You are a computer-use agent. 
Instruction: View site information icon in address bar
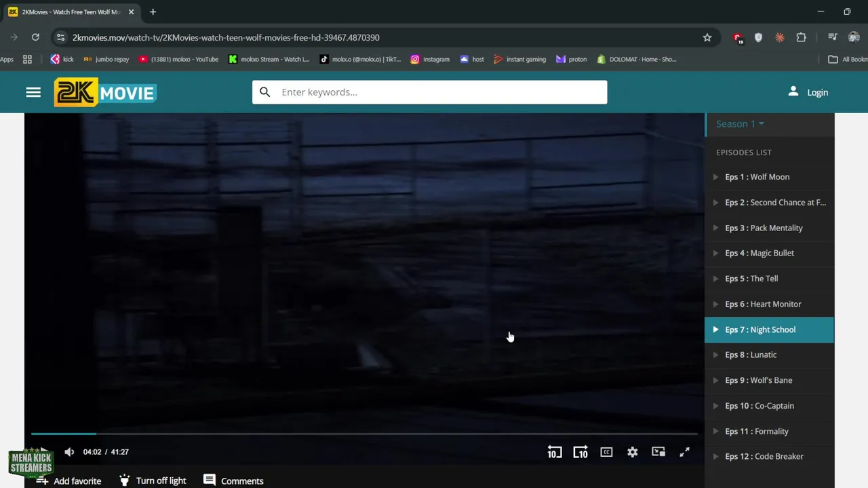tap(60, 37)
